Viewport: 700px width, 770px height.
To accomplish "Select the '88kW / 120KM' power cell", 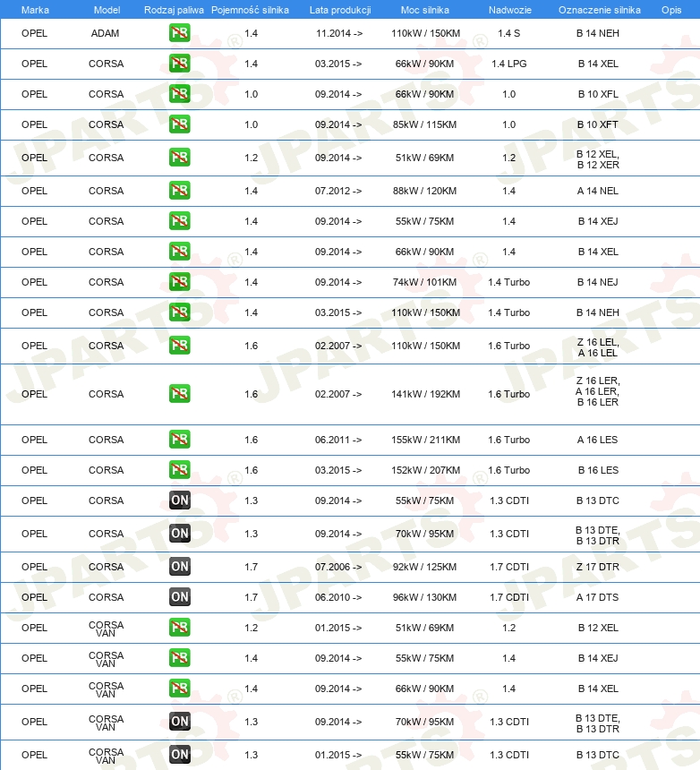I will [424, 191].
